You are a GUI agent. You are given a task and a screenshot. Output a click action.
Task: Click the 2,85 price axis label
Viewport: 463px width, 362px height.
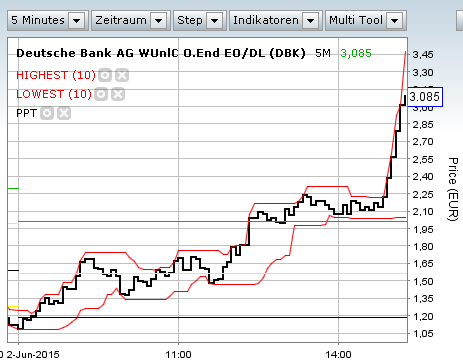tap(423, 124)
